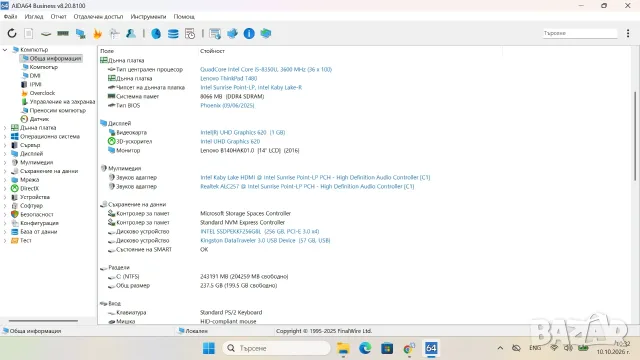Click the Refresh toolbar icon
The image size is (640, 360).
coord(12,33)
